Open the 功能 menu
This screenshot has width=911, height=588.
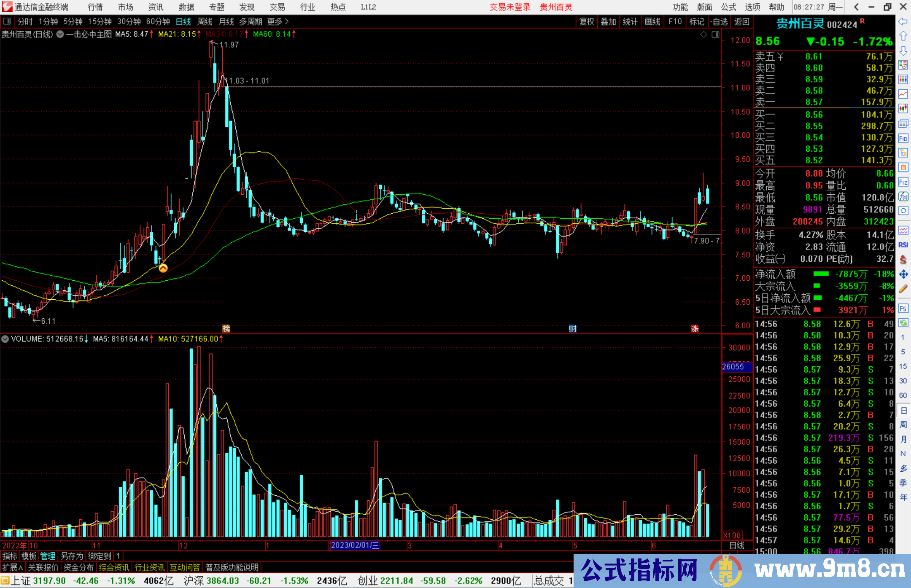(x=680, y=7)
